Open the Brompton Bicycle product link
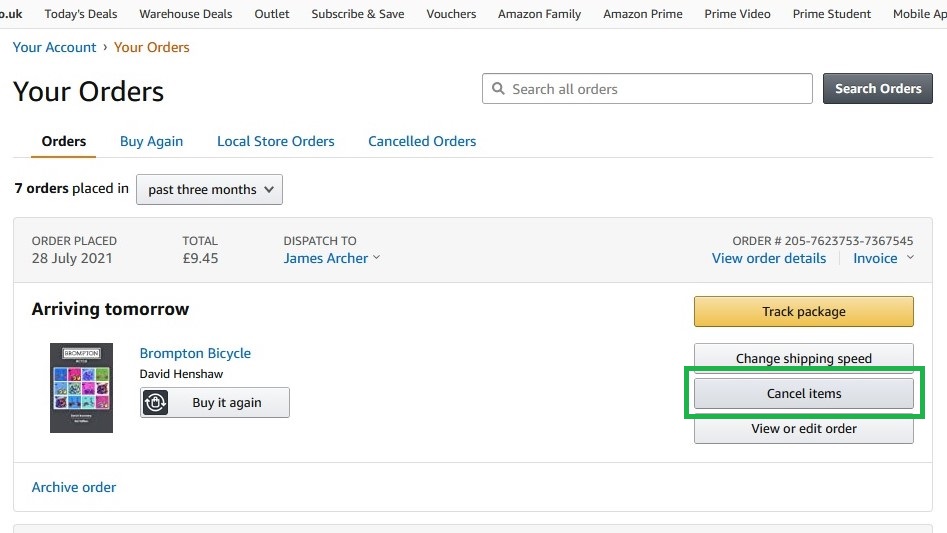 (x=195, y=353)
